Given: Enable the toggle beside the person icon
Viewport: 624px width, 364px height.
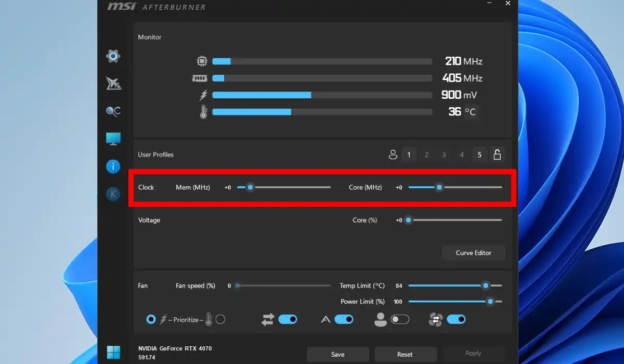Looking at the screenshot, I should [x=400, y=319].
